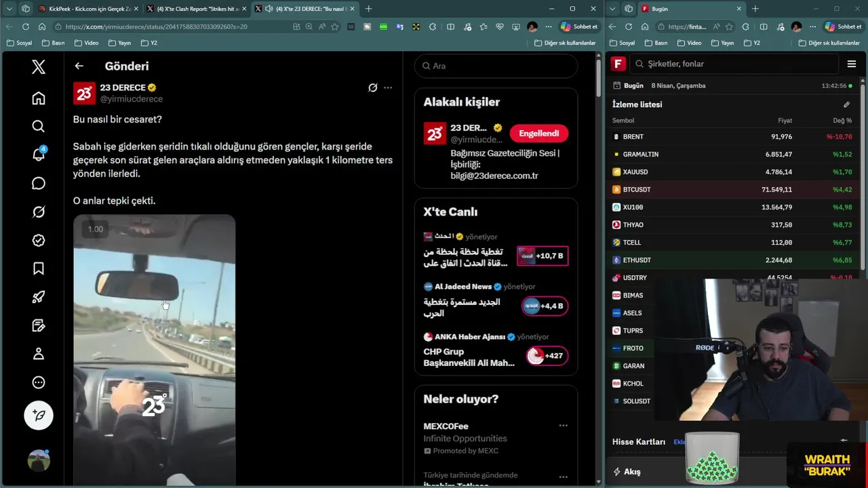This screenshot has height=488, width=868.
Task: Switch to X'te Clash Report tab
Action: [x=195, y=9]
